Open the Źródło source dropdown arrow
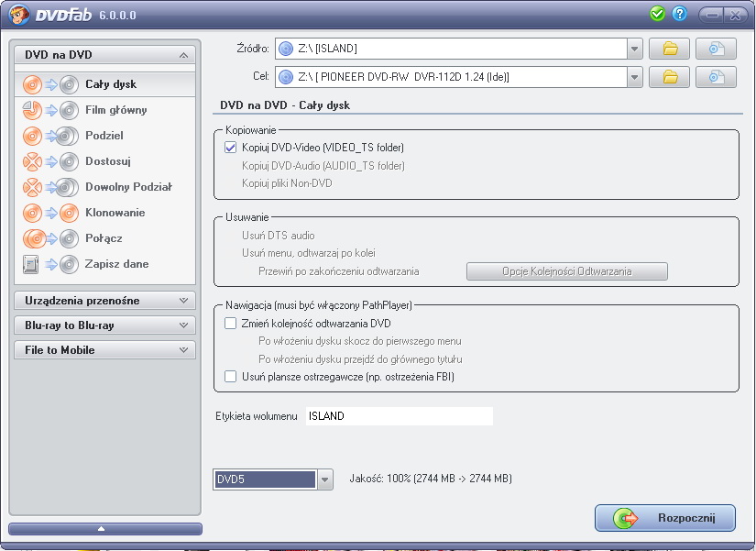 pos(634,49)
